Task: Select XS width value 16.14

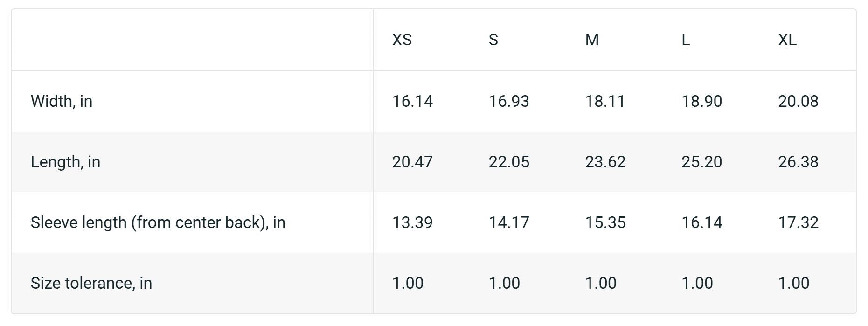Action: pyautogui.click(x=412, y=101)
